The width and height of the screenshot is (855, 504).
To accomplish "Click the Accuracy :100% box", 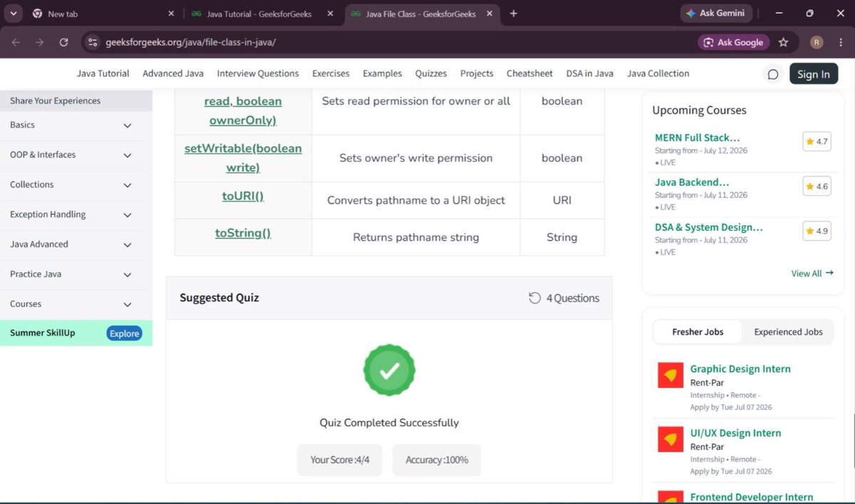I will pyautogui.click(x=437, y=460).
